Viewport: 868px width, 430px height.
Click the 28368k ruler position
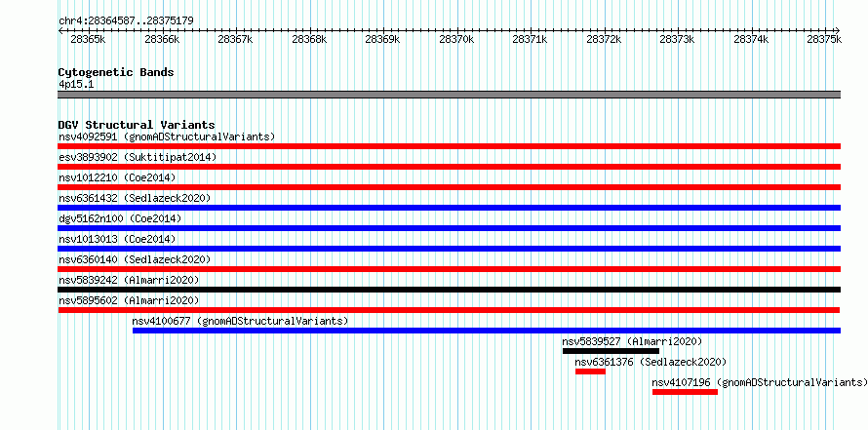tap(309, 39)
